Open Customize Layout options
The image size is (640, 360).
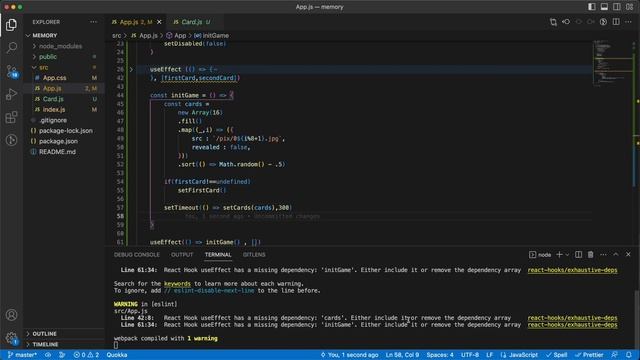629,7
